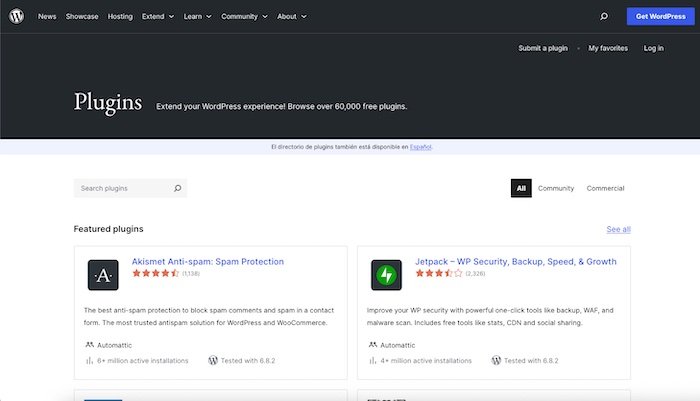Focus the Search plugins input field
Screen dimensions: 700x401
(130, 188)
